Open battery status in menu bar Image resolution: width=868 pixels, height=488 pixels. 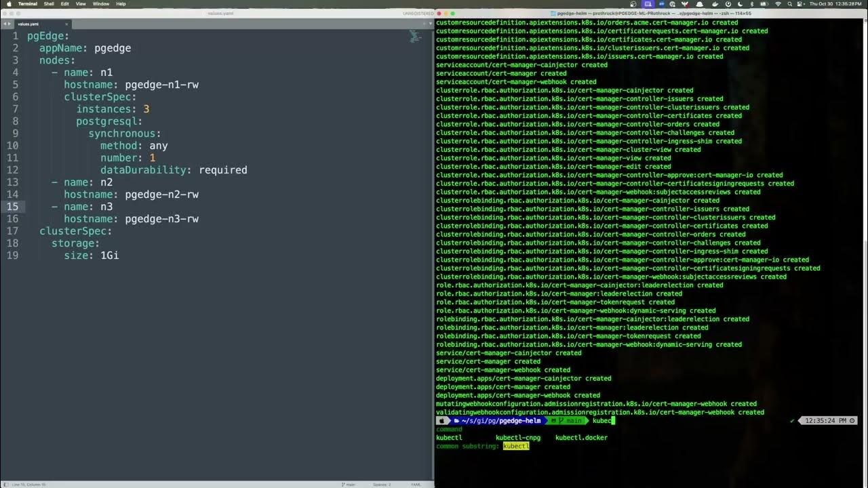pos(764,4)
